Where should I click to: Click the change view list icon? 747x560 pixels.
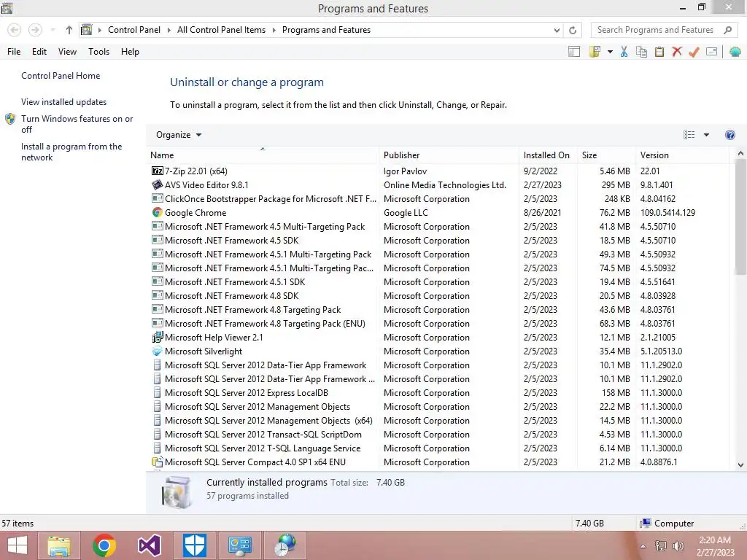point(689,135)
